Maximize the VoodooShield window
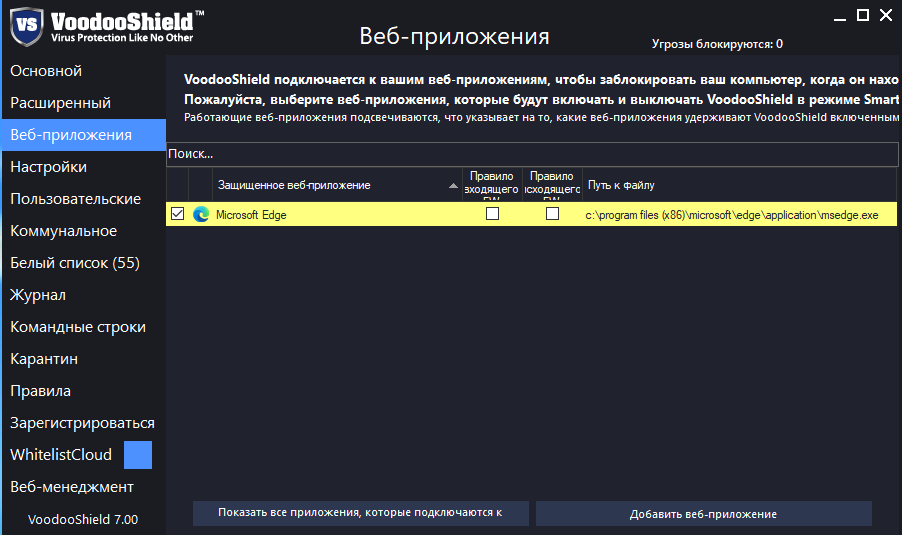 click(863, 15)
